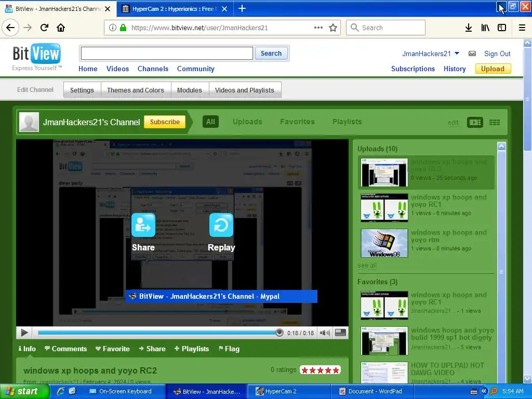Screen dimensions: 532x399
Task: Expand JmanHackers21 account dropdown arrow
Action: point(457,54)
